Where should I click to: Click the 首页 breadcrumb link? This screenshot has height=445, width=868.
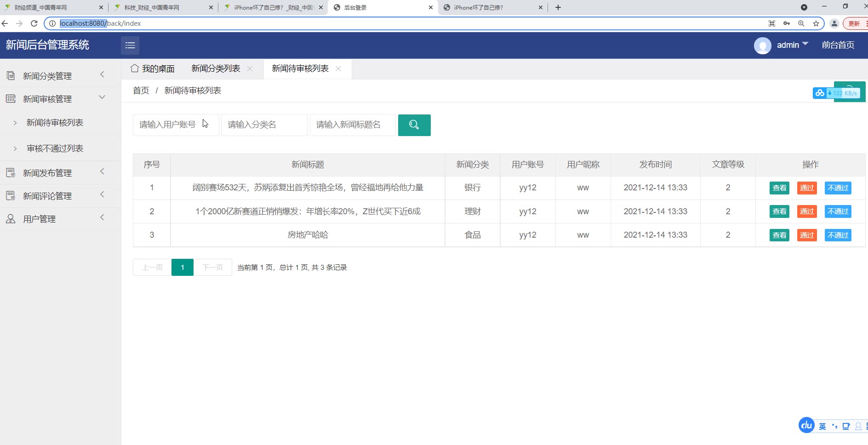141,91
